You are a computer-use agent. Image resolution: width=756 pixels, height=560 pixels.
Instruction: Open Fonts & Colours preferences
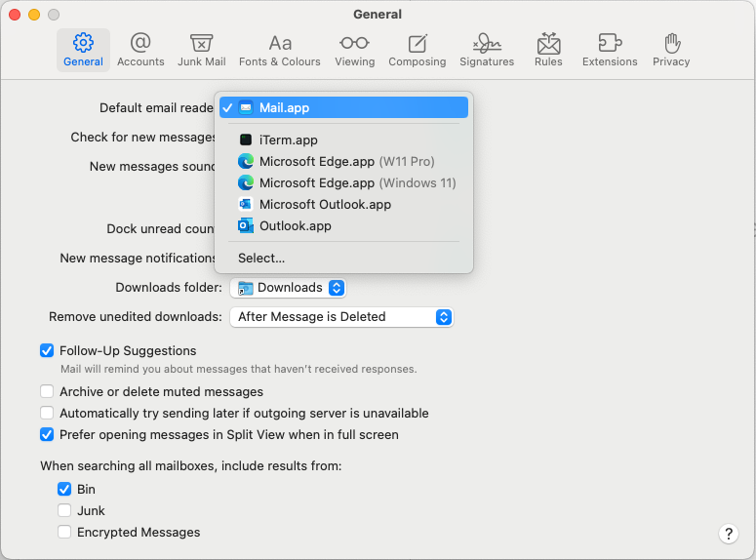click(x=280, y=50)
